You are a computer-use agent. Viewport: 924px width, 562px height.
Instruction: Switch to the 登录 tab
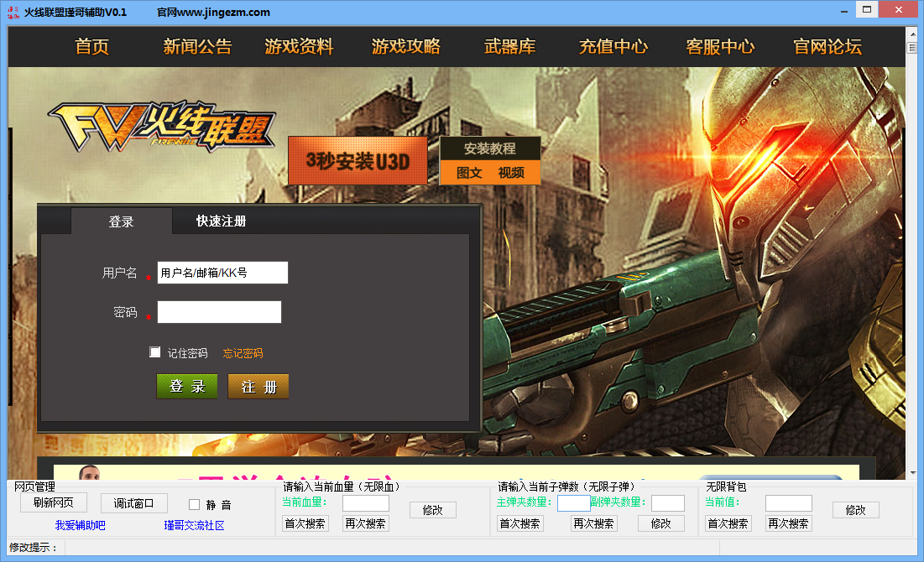(122, 221)
